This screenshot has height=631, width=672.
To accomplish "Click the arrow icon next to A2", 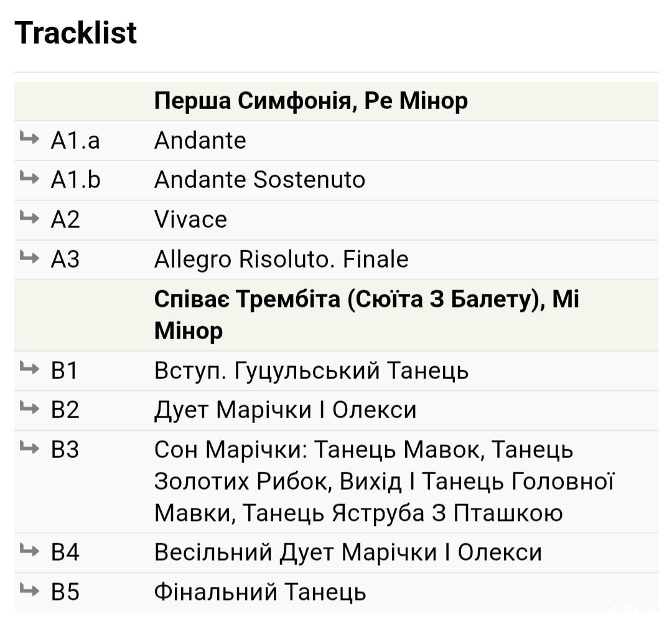I will (x=29, y=217).
